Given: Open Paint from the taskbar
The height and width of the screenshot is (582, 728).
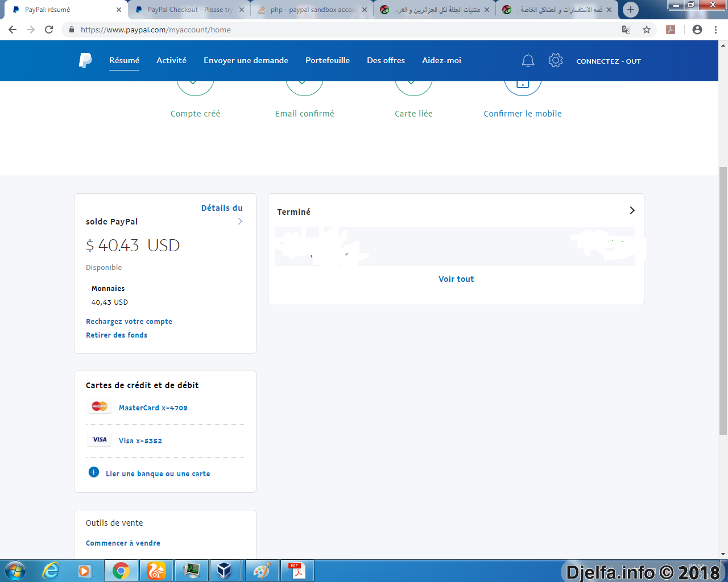Looking at the screenshot, I should (x=262, y=571).
